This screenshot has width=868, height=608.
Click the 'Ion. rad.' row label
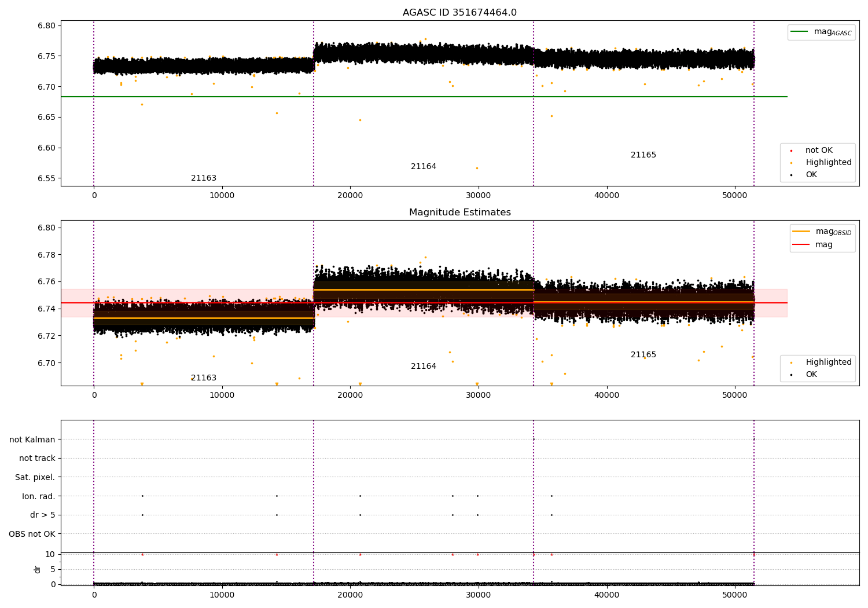[x=39, y=497]
